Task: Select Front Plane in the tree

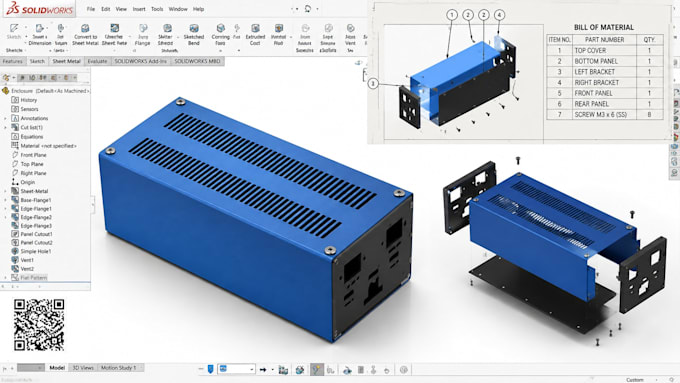Action: [33, 155]
